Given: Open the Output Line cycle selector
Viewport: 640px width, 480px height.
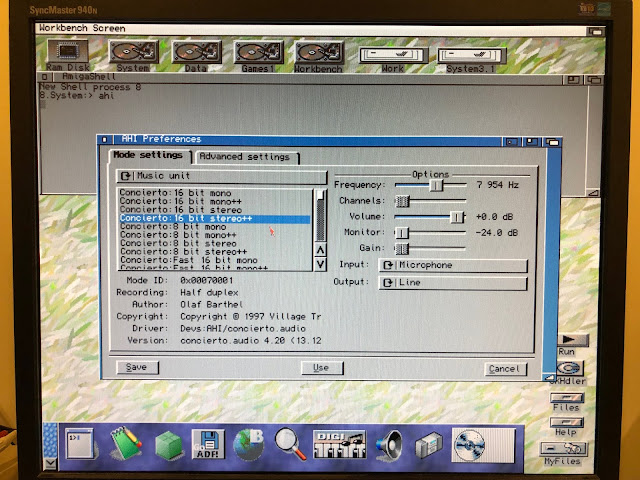Looking at the screenshot, I should pyautogui.click(x=453, y=282).
